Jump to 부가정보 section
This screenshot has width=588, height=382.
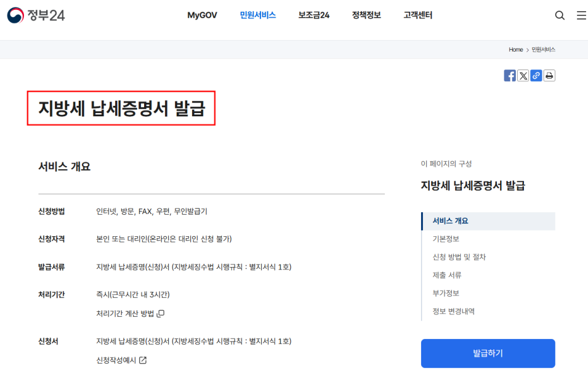[446, 293]
